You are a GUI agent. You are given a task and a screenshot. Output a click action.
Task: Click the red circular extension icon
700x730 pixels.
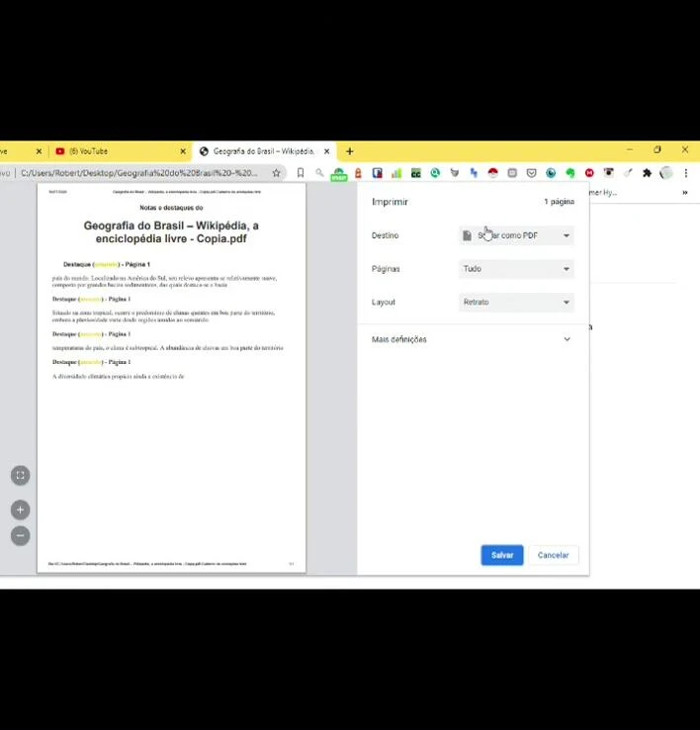(x=589, y=173)
